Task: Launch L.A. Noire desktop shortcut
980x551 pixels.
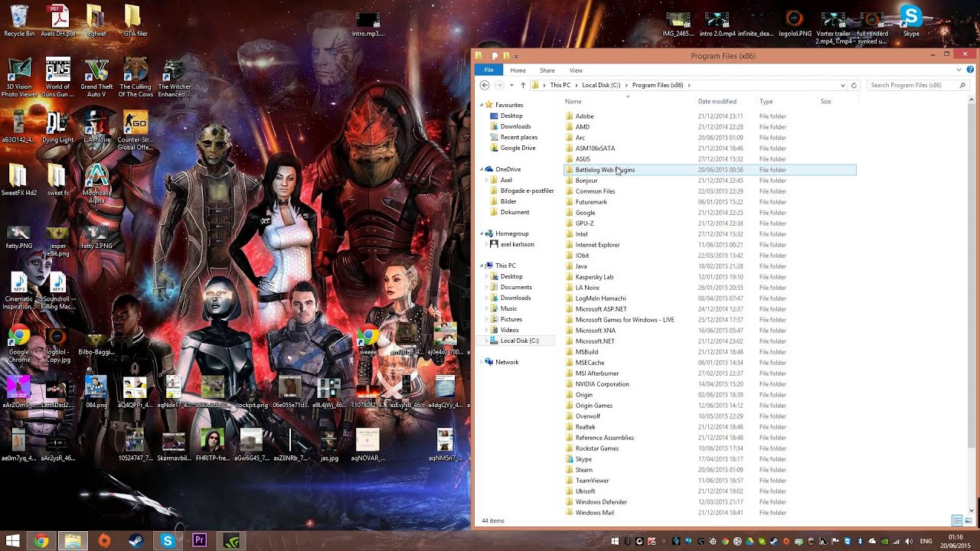Action: point(96,128)
